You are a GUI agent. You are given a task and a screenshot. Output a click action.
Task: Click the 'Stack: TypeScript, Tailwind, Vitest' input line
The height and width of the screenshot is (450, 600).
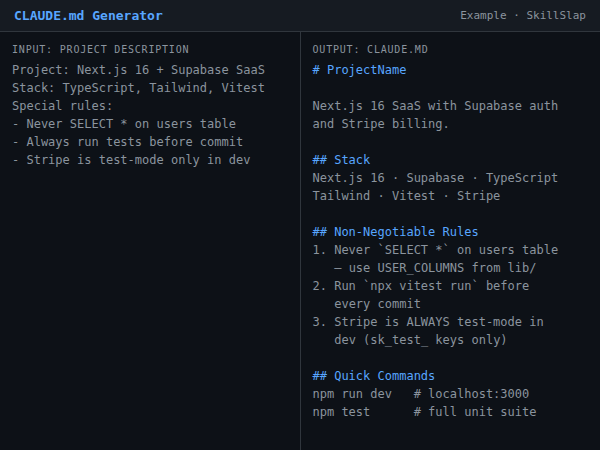click(139, 88)
